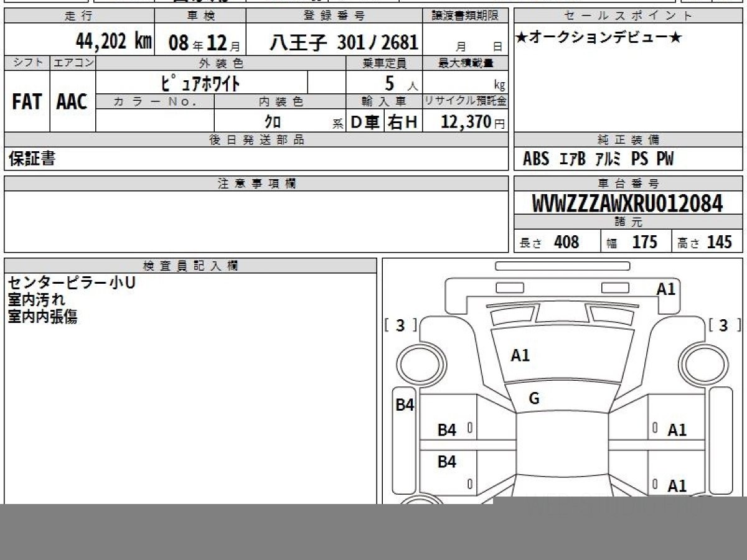
Task: Click the リサイクル預託金 header
Action: coord(466,101)
